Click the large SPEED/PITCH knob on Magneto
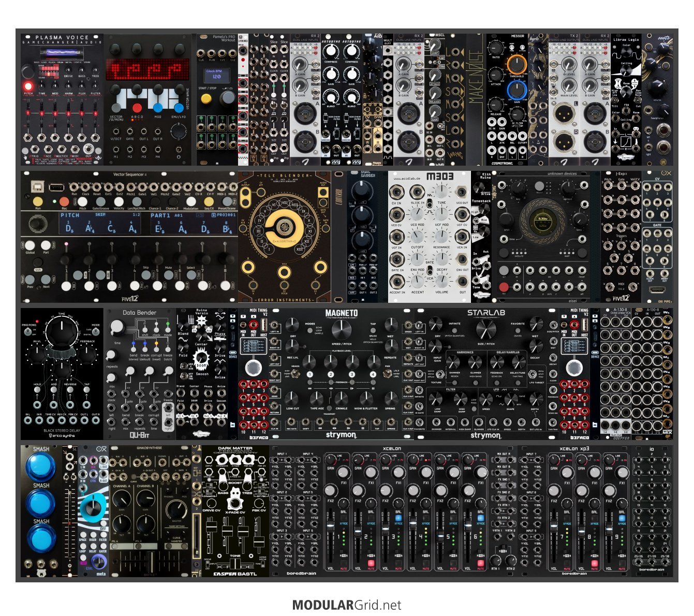 coord(341,329)
